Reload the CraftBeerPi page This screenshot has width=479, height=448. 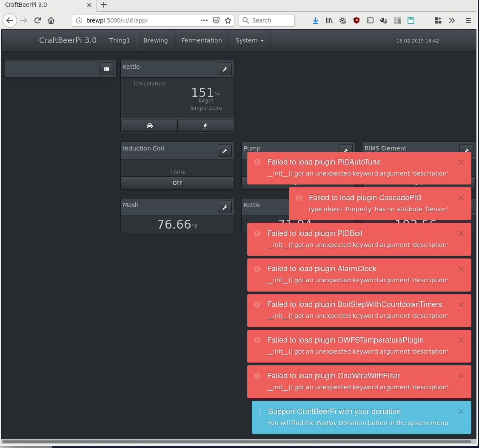[x=37, y=20]
